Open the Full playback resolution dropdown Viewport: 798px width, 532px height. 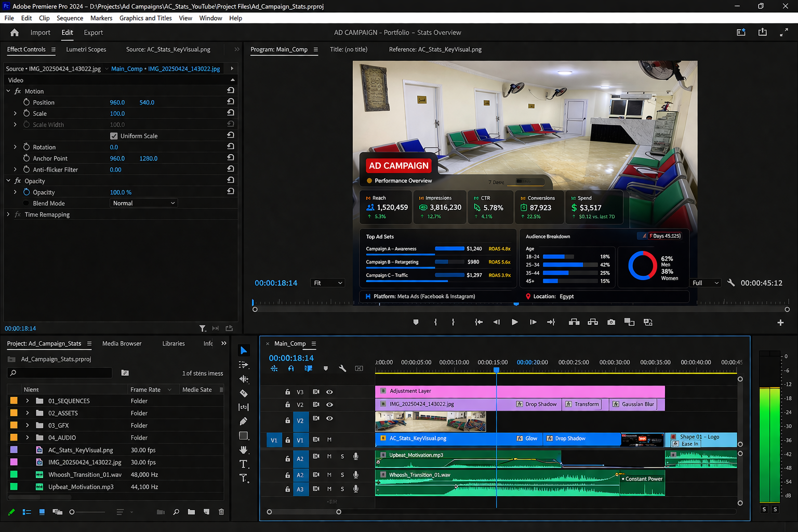click(x=705, y=283)
